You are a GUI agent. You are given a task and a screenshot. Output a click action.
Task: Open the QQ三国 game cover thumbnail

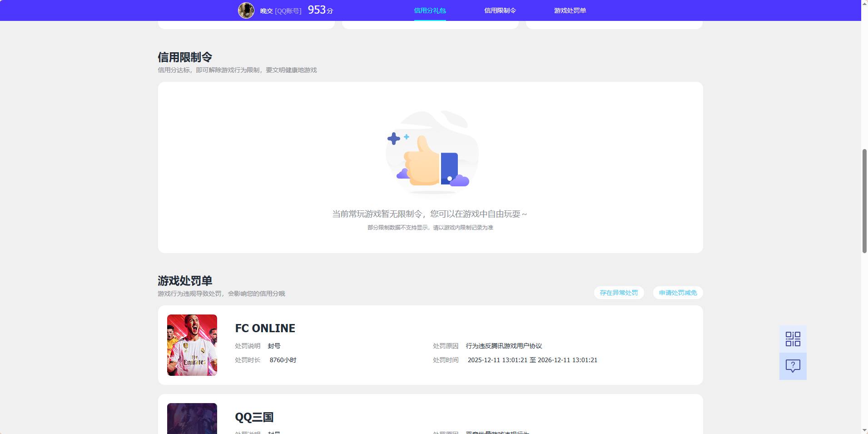pos(192,418)
